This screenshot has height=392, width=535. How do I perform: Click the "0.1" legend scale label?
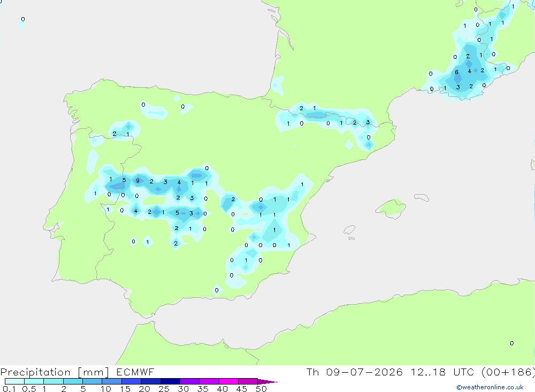[9, 389]
